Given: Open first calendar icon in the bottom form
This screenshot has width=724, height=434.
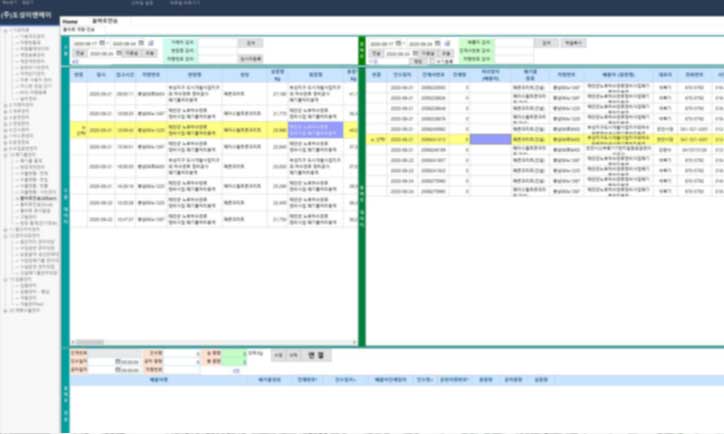Looking at the screenshot, I should pyautogui.click(x=118, y=361).
